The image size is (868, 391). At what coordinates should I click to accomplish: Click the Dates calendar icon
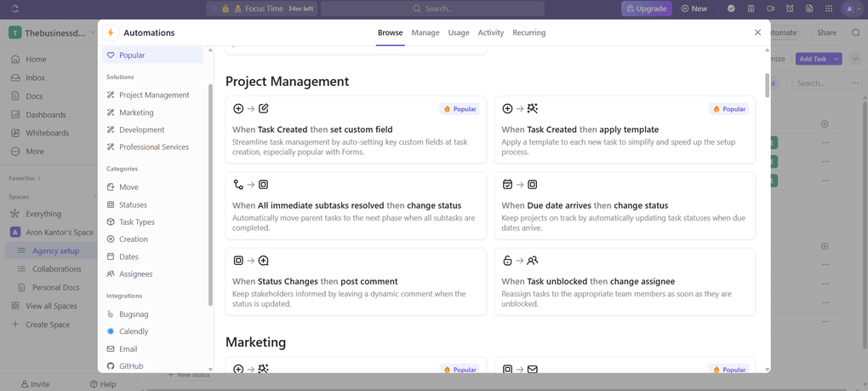(x=110, y=256)
